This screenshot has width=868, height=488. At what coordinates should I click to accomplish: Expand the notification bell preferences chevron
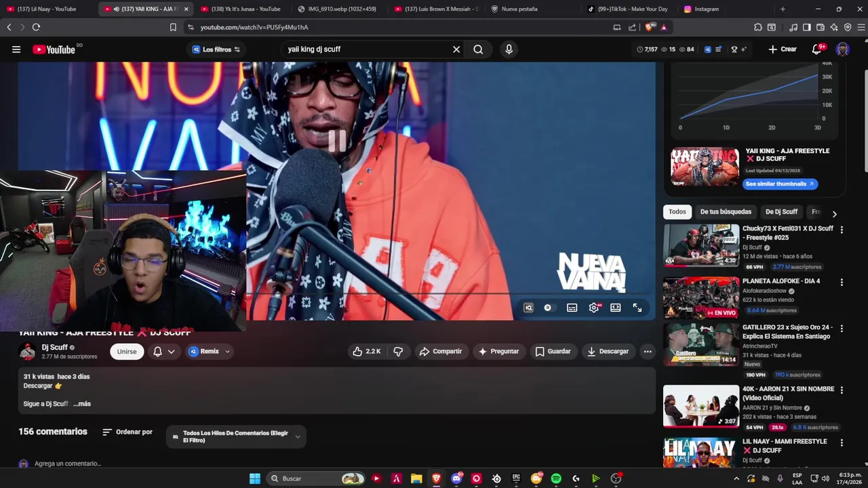[x=172, y=351]
